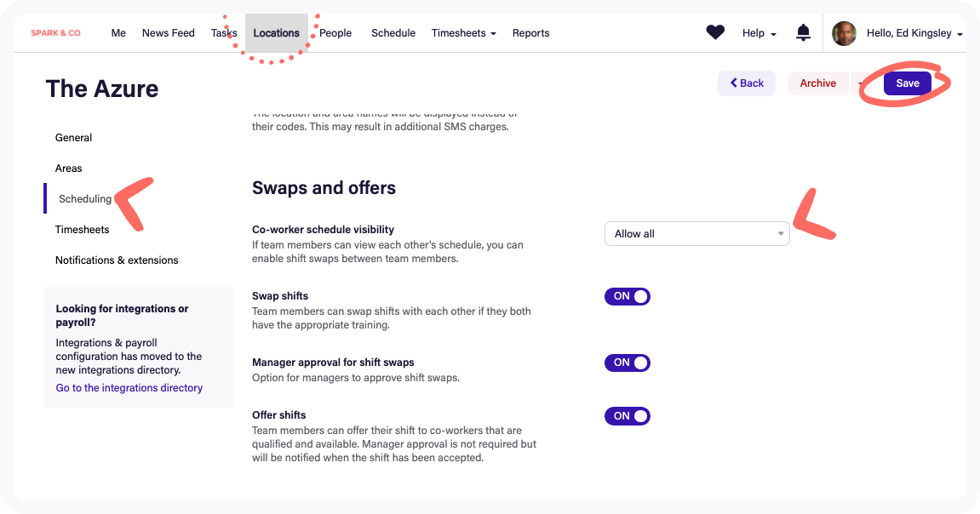The height and width of the screenshot is (514, 980).
Task: Go to the integrations directory link
Action: [x=129, y=388]
